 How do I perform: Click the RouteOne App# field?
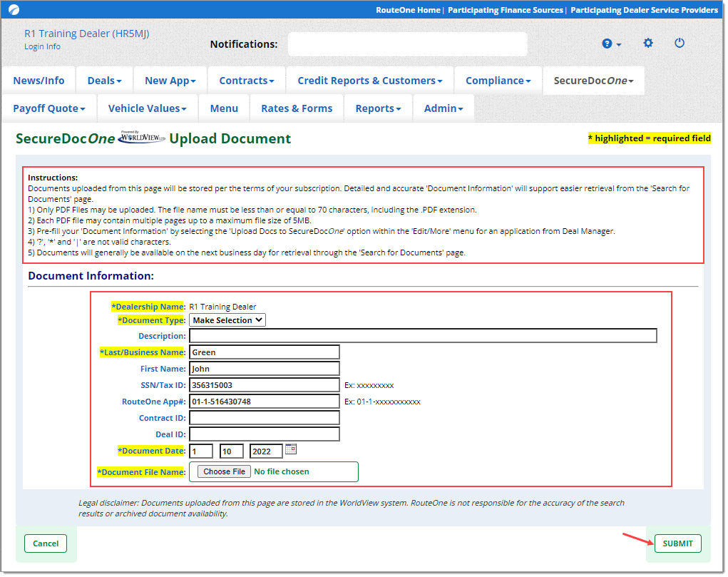[265, 402]
